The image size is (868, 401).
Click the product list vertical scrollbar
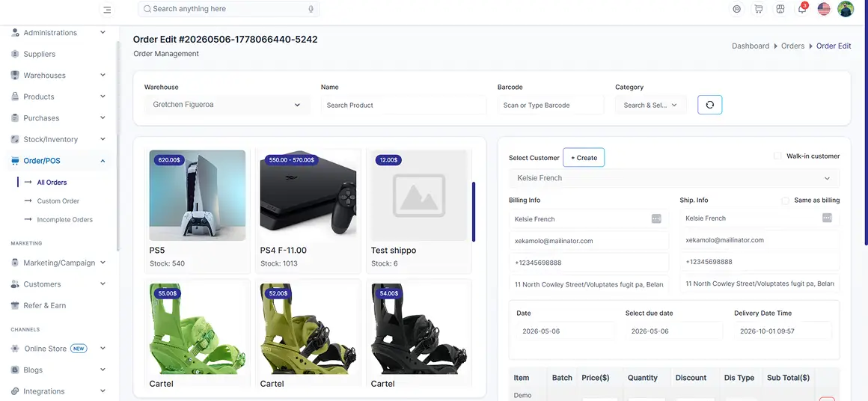[474, 212]
